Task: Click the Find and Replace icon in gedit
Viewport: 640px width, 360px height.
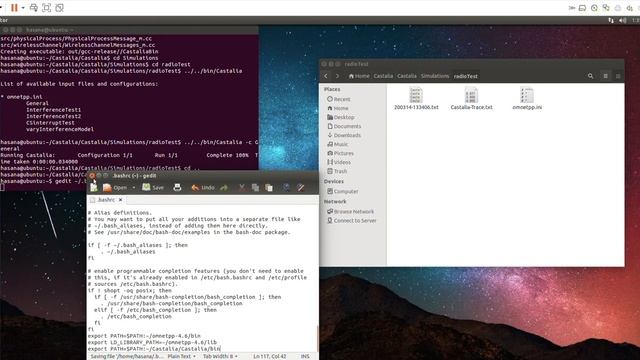Action: (x=301, y=187)
